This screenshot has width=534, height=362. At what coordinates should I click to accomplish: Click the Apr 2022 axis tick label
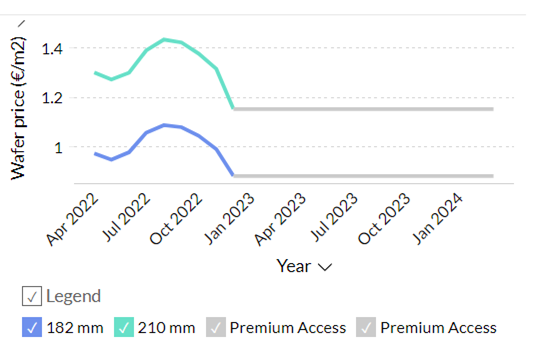(73, 219)
